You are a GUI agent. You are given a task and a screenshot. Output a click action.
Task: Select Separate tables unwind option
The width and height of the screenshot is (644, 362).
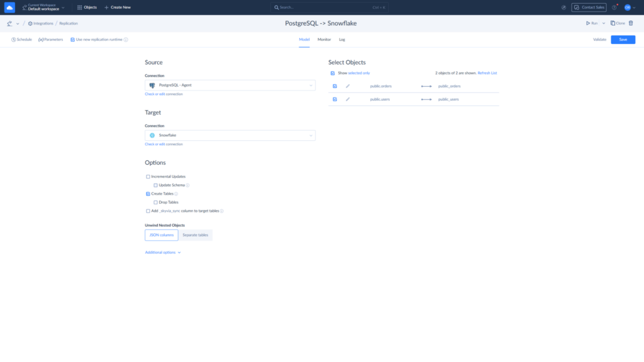click(x=195, y=235)
